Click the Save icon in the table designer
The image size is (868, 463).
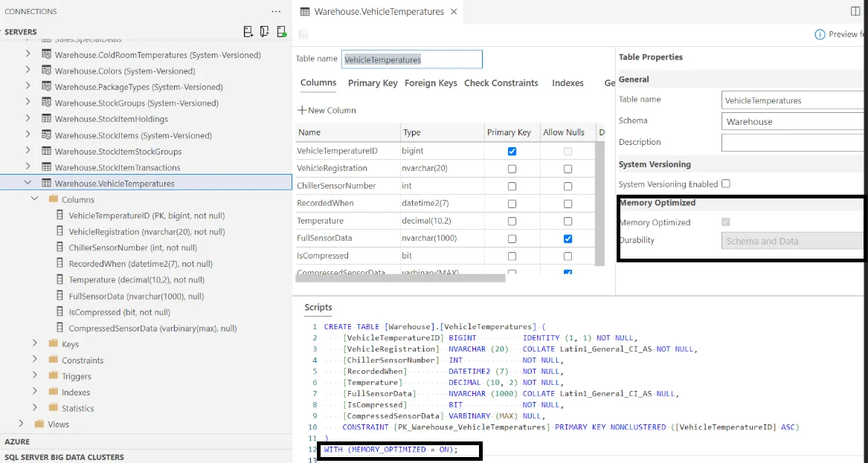pyautogui.click(x=303, y=34)
